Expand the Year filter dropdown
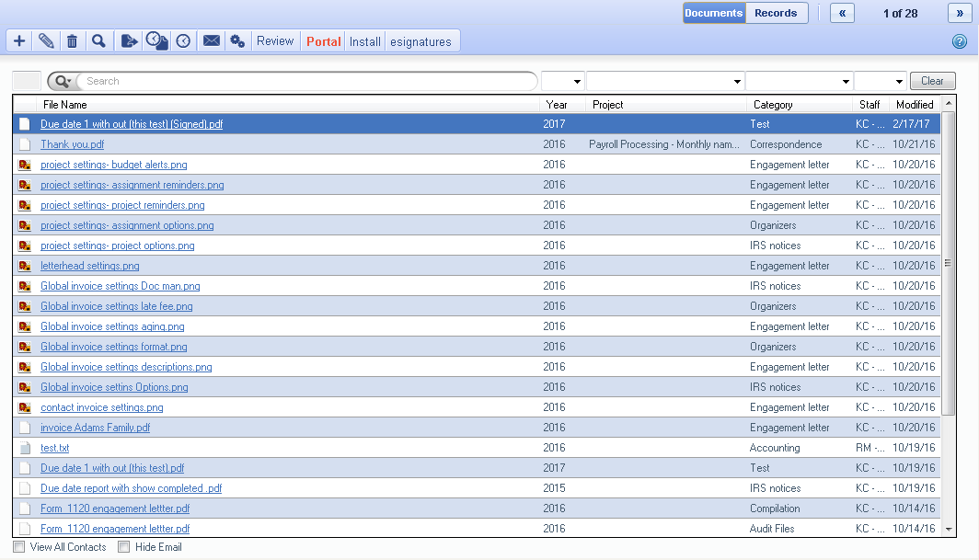The width and height of the screenshot is (979, 560). (563, 81)
